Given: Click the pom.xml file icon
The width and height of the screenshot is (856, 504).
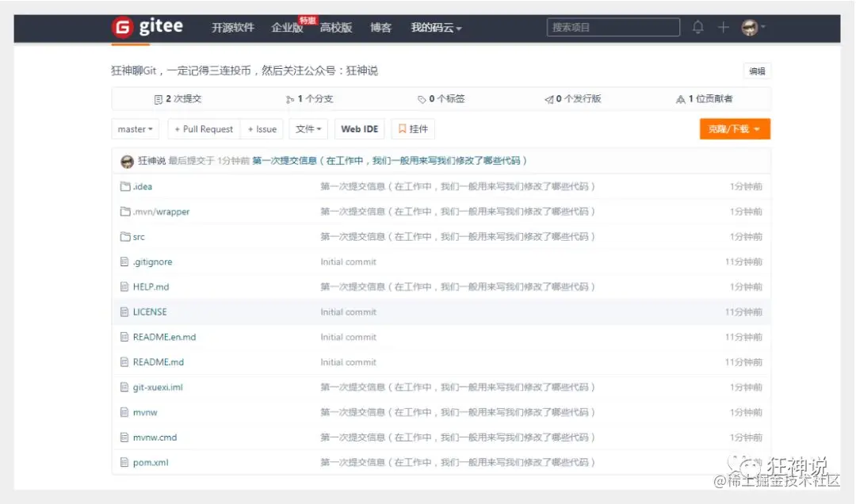Looking at the screenshot, I should point(124,462).
